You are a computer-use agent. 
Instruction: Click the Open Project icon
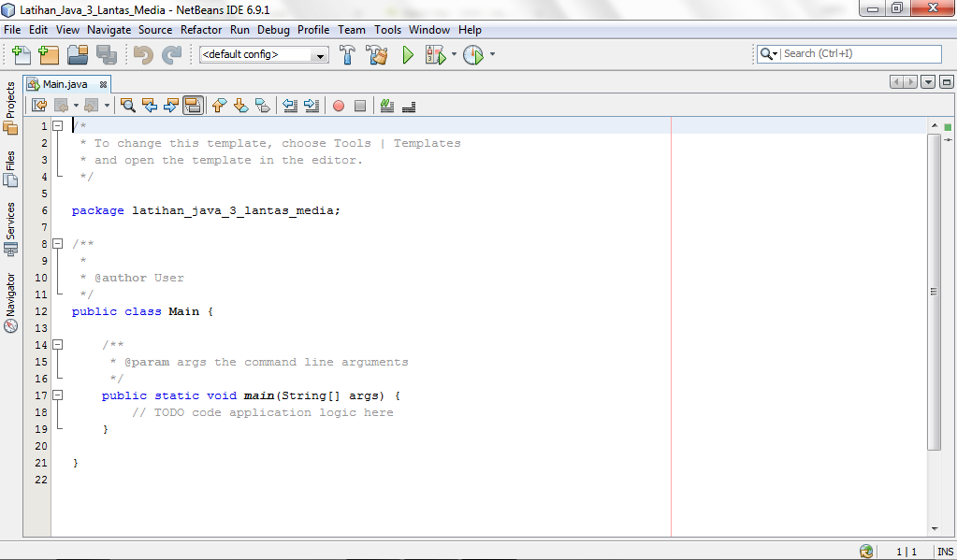(78, 54)
